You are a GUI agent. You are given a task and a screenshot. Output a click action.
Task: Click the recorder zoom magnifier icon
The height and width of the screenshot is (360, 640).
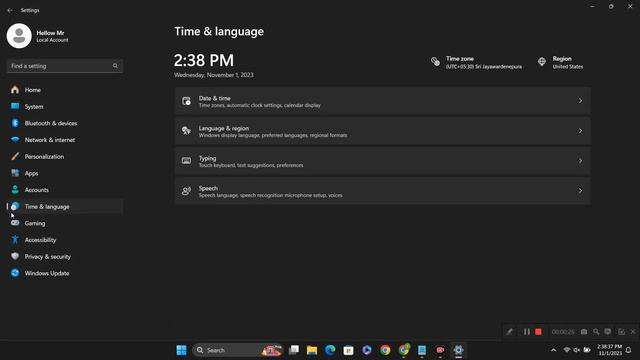click(x=596, y=332)
